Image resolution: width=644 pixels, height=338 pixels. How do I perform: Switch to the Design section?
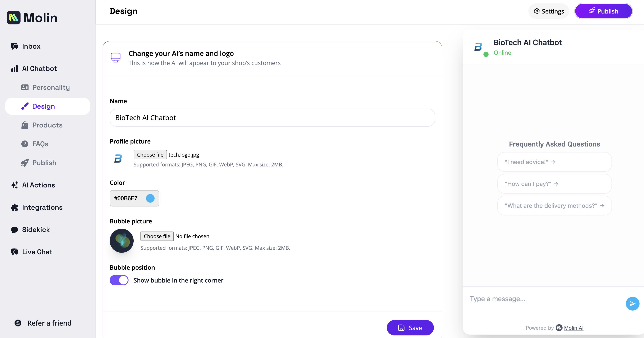coord(44,106)
